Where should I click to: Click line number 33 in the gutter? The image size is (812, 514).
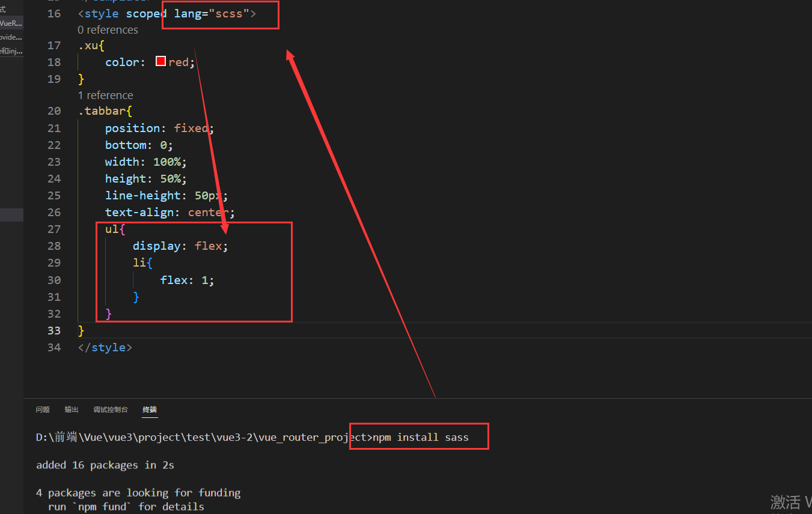click(54, 331)
